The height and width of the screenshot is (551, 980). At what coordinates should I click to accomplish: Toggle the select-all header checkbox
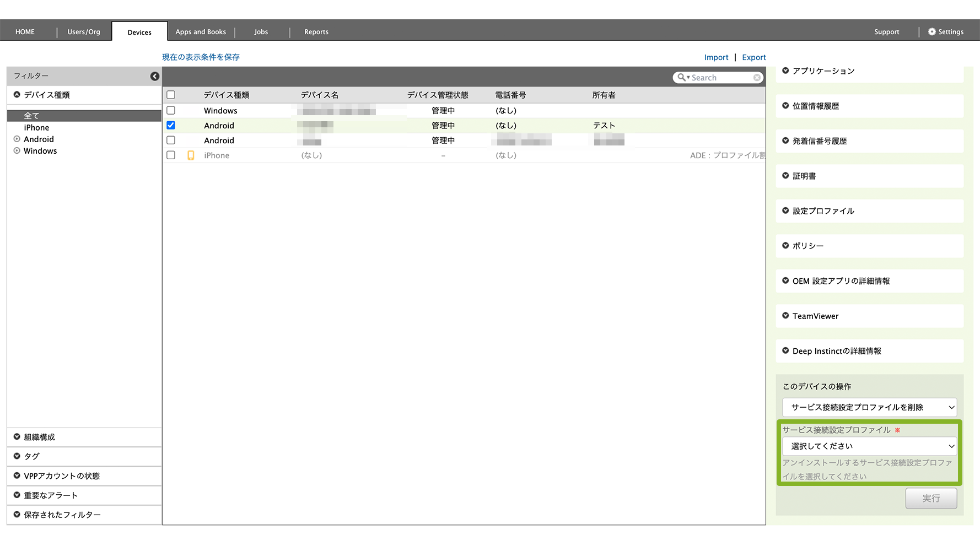pyautogui.click(x=171, y=95)
